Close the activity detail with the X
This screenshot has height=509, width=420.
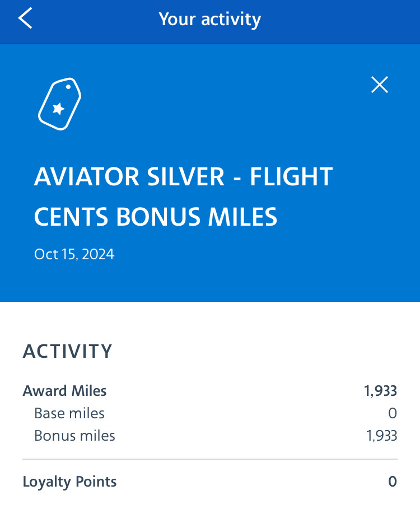[x=380, y=85]
